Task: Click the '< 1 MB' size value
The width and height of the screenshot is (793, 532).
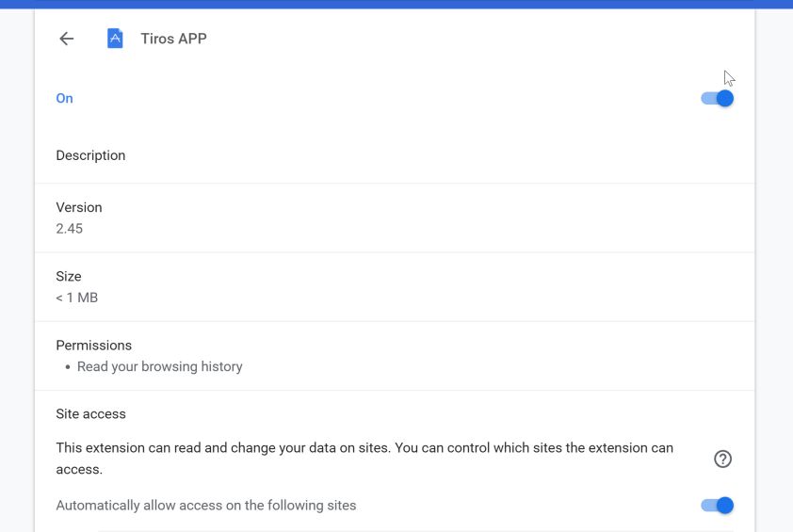Action: 76,298
